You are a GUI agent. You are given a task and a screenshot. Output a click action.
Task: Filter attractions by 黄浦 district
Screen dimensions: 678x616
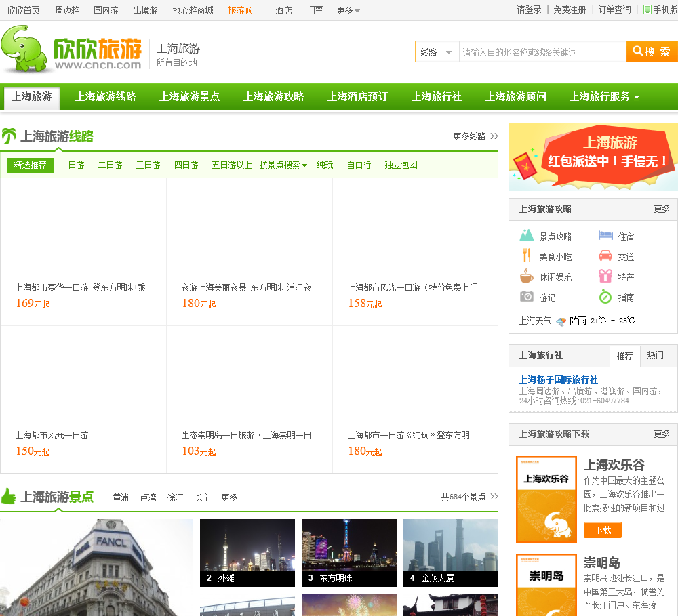121,497
